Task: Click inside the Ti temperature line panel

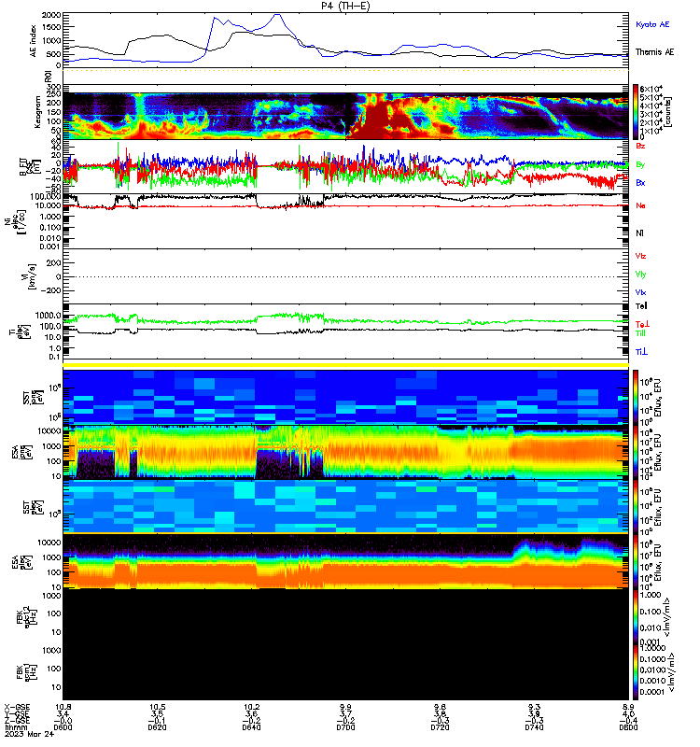Action: coord(345,331)
